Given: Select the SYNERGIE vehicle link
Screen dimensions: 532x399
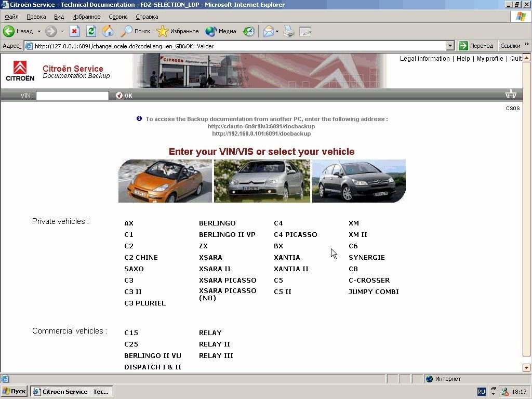Looking at the screenshot, I should click(x=366, y=258).
